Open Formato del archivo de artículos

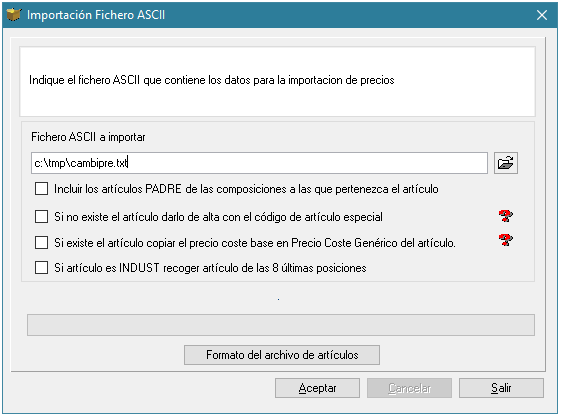282,355
